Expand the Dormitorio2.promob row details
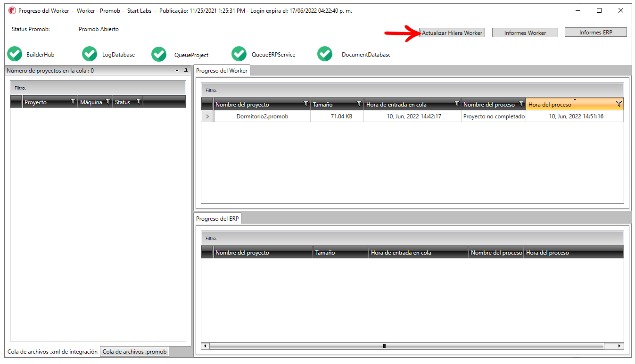 pos(207,116)
